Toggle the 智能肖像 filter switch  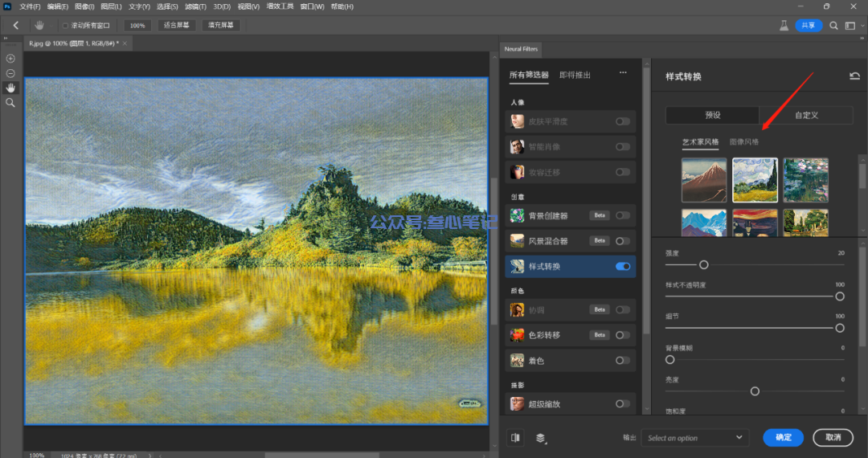click(623, 146)
